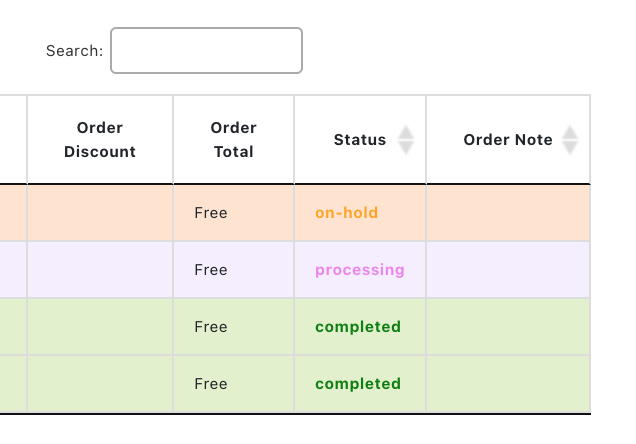
Task: Click the processing status label
Action: click(360, 270)
